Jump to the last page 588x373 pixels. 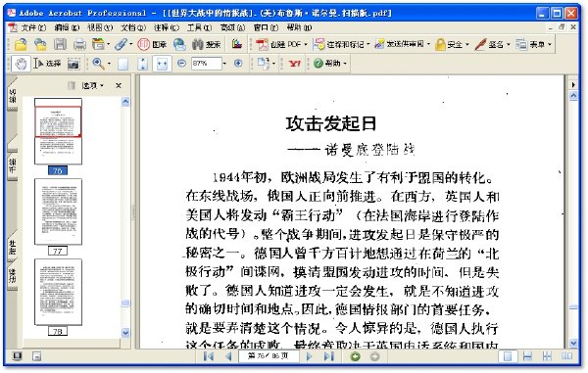click(328, 356)
